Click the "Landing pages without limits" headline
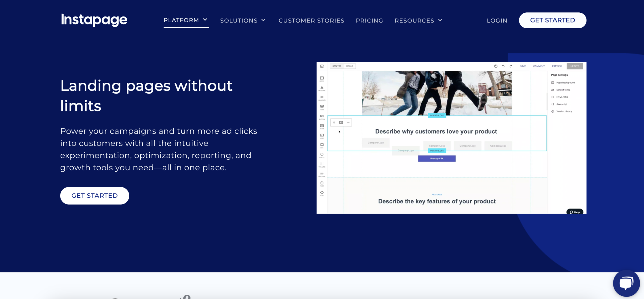The height and width of the screenshot is (299, 644). pos(146,96)
